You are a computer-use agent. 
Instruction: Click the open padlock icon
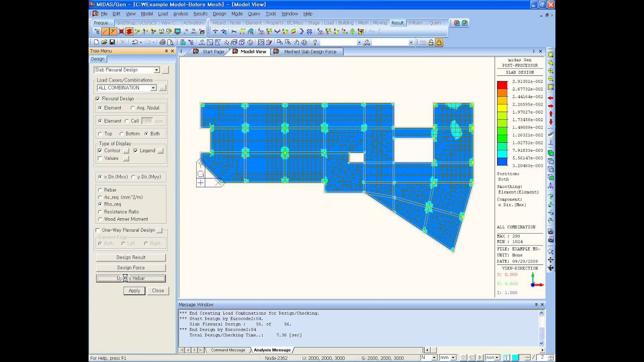pyautogui.click(x=431, y=42)
